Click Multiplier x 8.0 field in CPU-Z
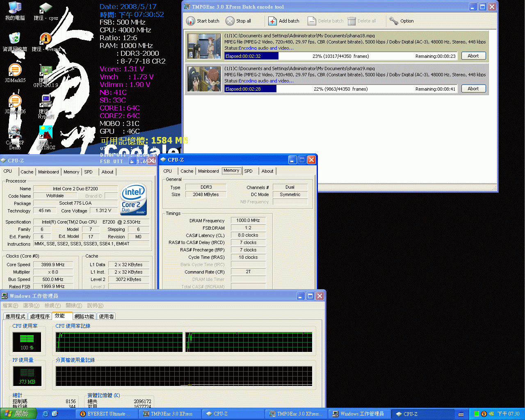525x420 pixels. 53,272
